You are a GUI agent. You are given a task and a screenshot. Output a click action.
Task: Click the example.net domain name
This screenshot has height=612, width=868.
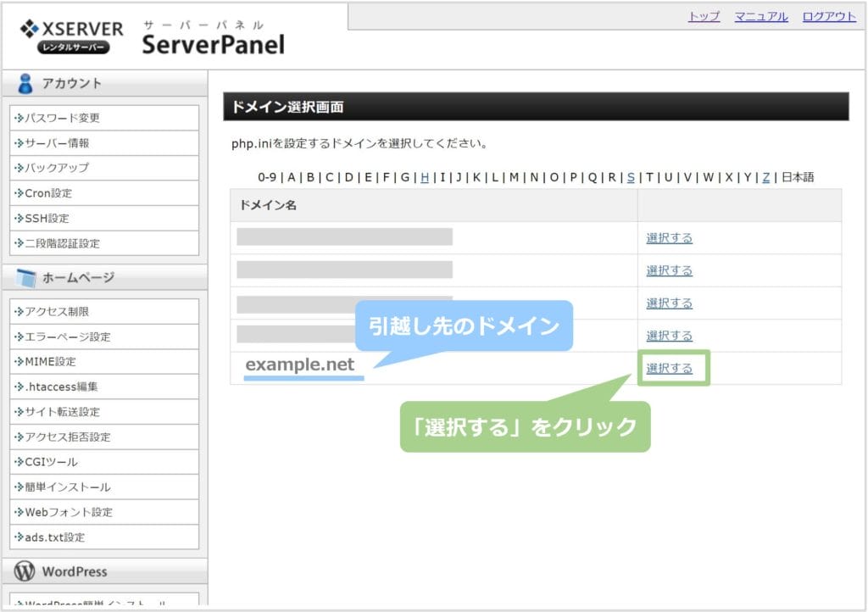[299, 364]
